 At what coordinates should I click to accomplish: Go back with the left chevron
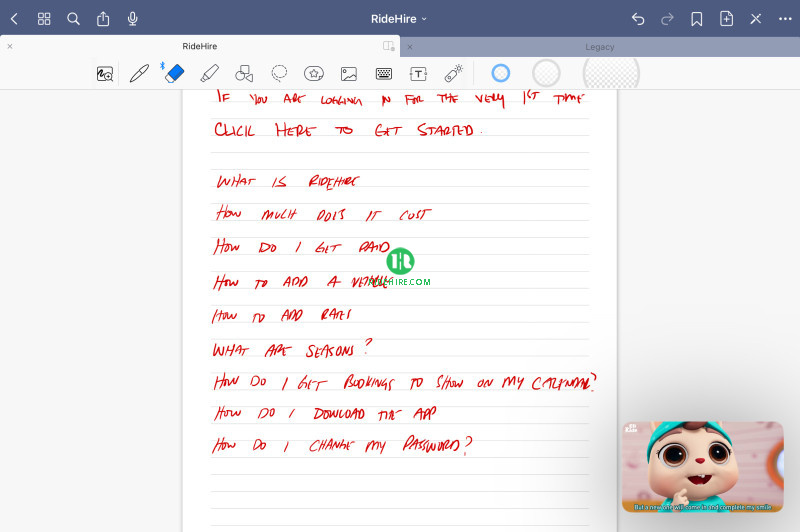coord(14,19)
